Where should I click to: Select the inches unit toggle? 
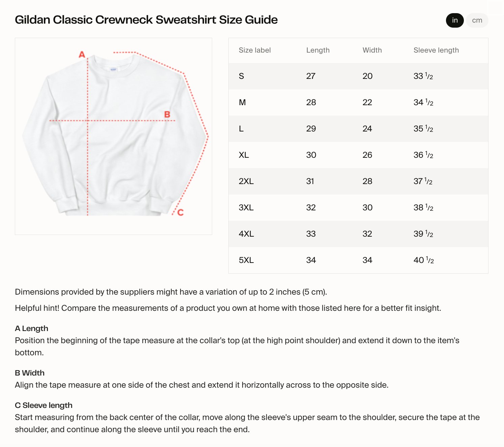455,20
